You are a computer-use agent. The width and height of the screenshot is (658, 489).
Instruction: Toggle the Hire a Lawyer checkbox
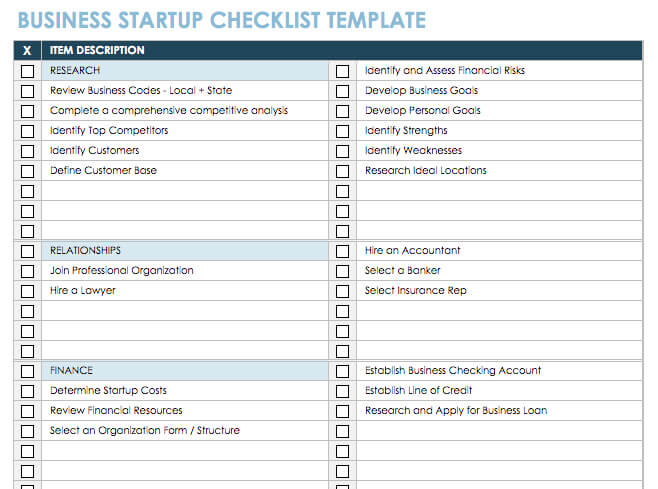click(27, 291)
